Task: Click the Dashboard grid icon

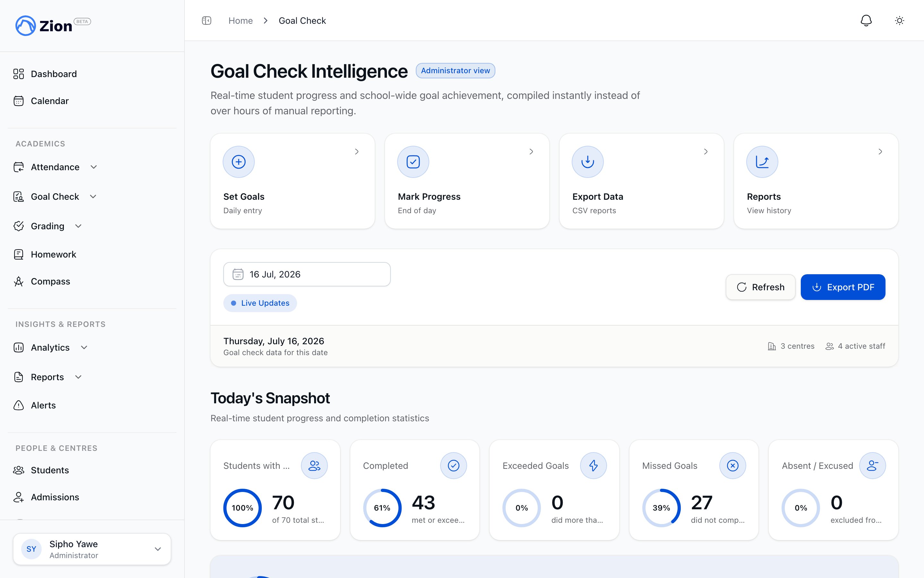Action: (x=18, y=74)
